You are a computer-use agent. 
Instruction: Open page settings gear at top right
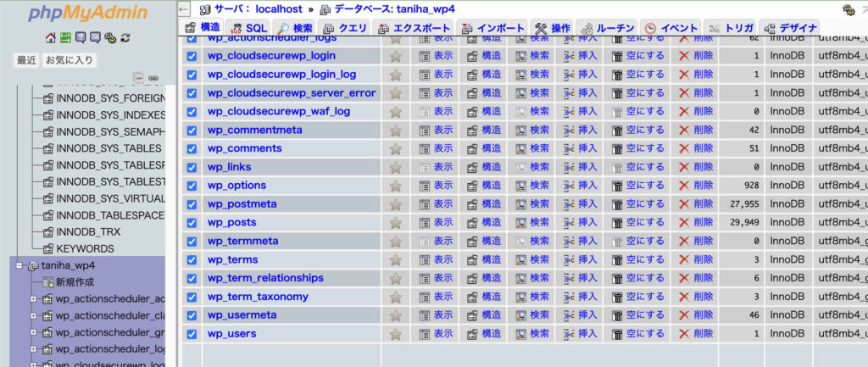[x=848, y=9]
